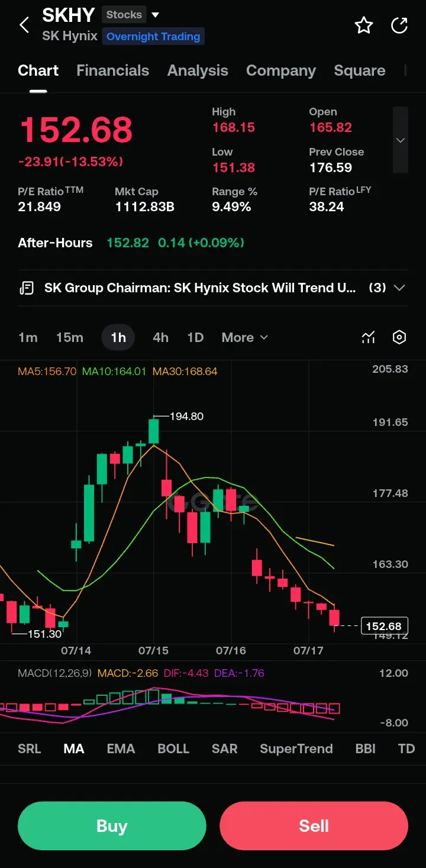Open the Square tab
This screenshot has width=426, height=868.
[360, 70]
